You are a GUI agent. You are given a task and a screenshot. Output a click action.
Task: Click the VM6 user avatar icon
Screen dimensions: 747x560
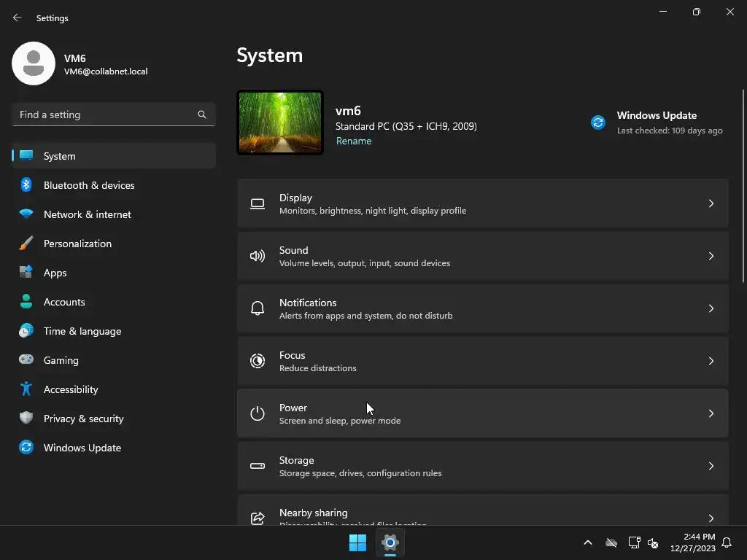[x=34, y=63]
